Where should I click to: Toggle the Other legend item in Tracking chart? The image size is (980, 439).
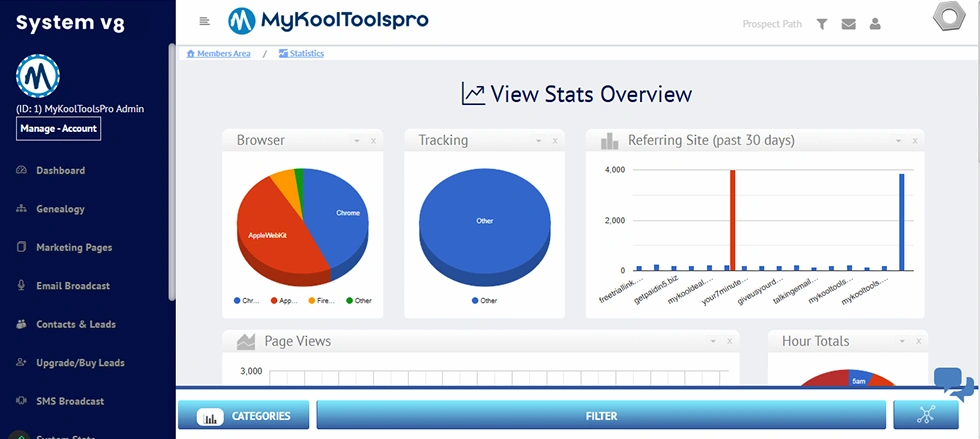[x=487, y=300]
